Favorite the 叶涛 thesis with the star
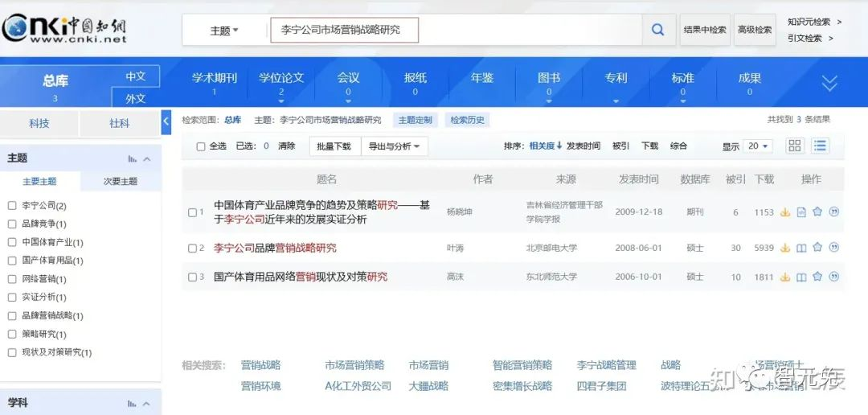The height and width of the screenshot is (415, 868). tap(817, 248)
